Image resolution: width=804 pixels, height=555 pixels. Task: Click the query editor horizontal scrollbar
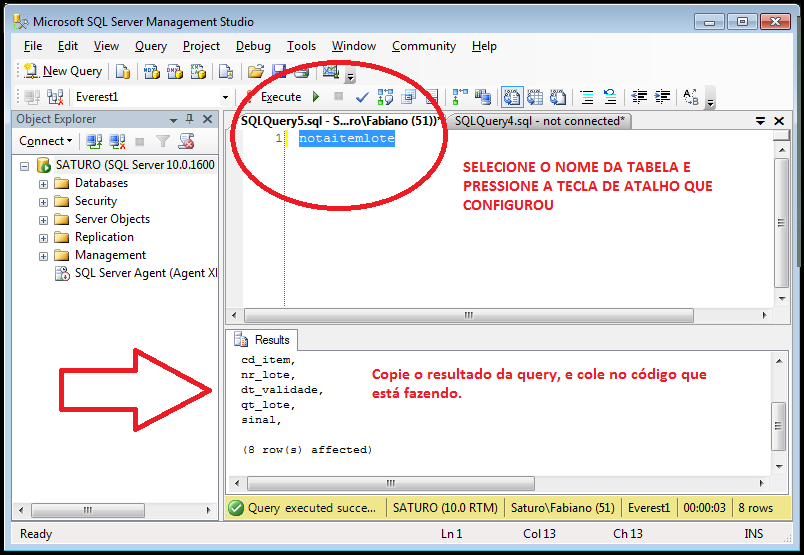tap(469, 315)
